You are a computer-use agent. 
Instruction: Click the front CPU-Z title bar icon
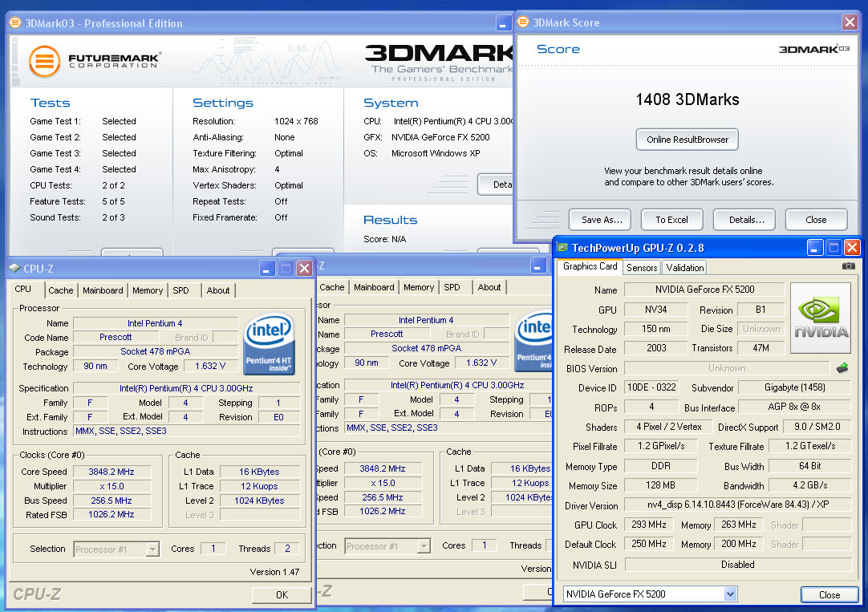(x=14, y=269)
